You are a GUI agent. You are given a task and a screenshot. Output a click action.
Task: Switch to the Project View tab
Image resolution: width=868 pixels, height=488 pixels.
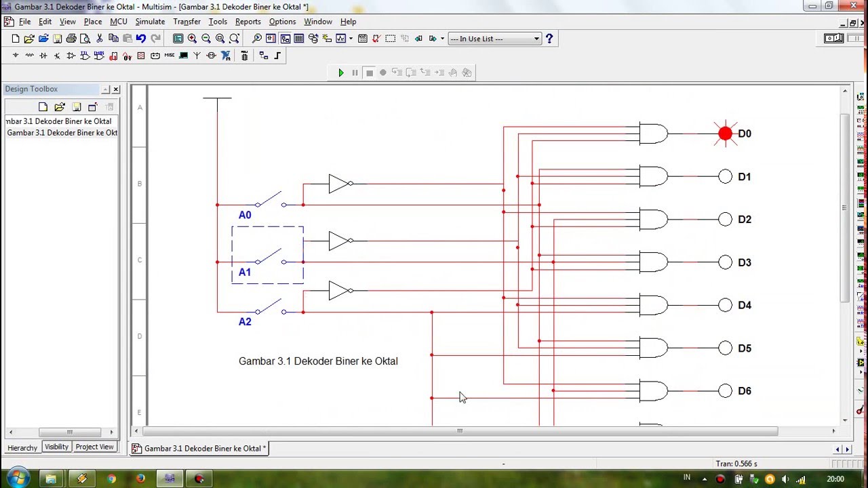94,447
